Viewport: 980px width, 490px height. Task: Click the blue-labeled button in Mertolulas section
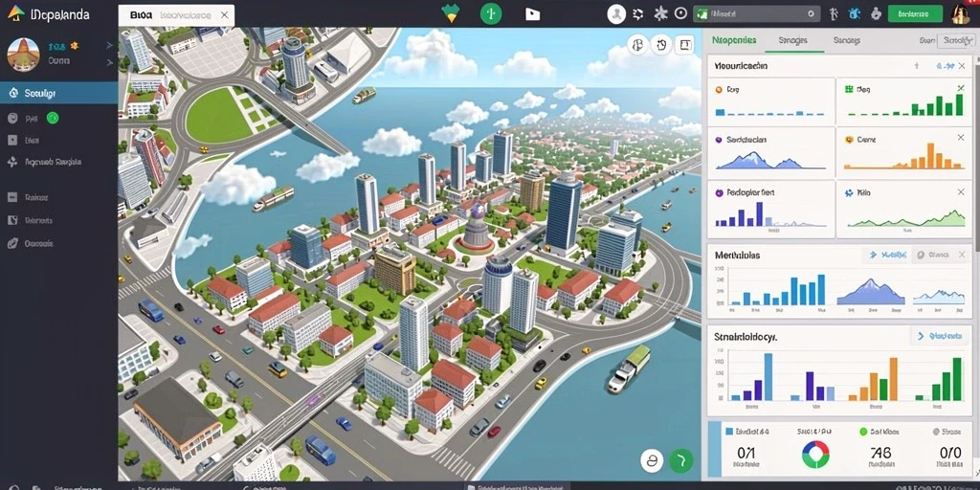pyautogui.click(x=885, y=255)
